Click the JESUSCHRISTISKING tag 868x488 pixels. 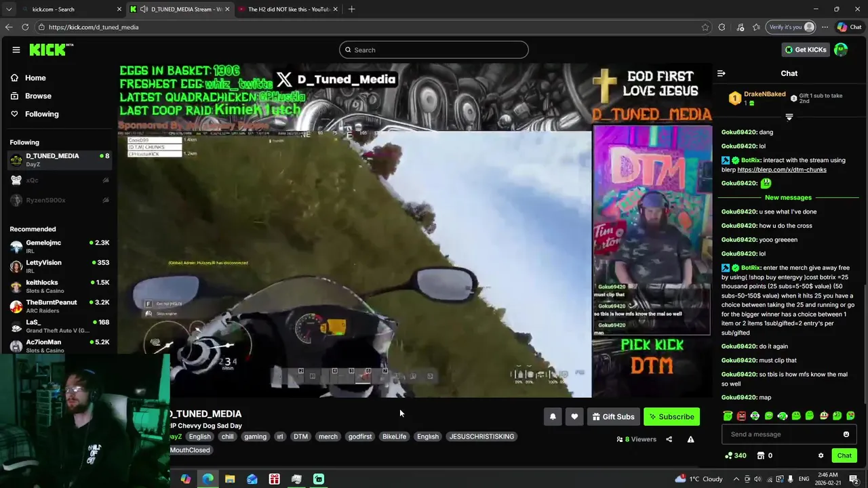(x=481, y=436)
